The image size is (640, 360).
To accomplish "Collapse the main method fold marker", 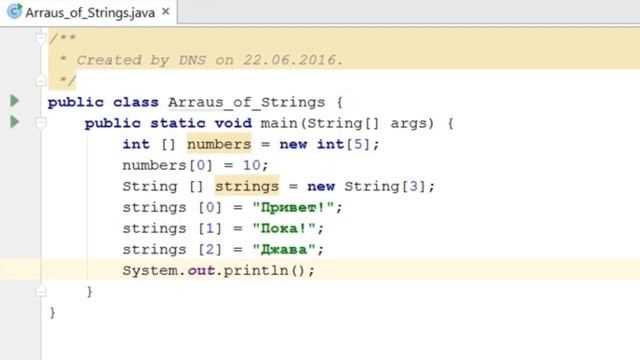I will (x=40, y=123).
